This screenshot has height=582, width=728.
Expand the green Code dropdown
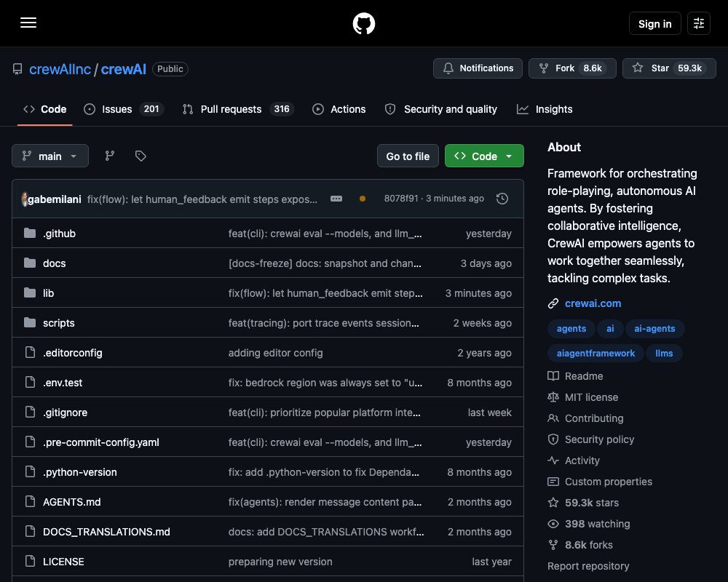click(x=484, y=156)
